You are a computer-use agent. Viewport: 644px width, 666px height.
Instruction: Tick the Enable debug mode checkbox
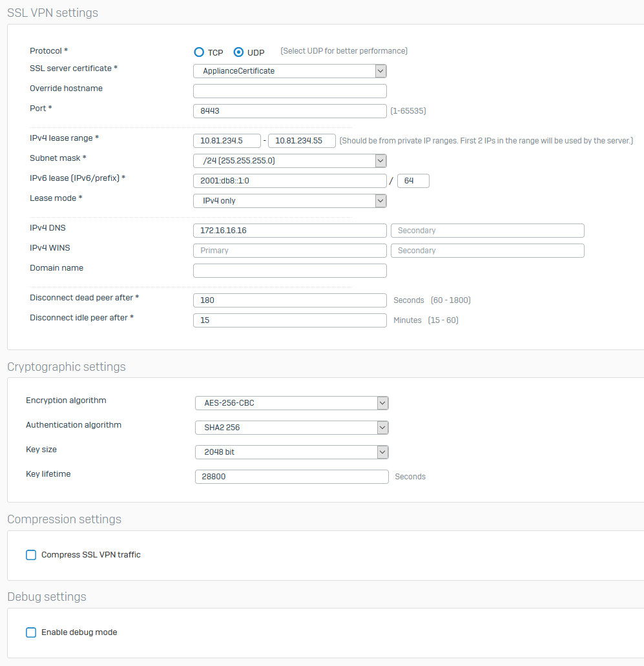point(31,632)
